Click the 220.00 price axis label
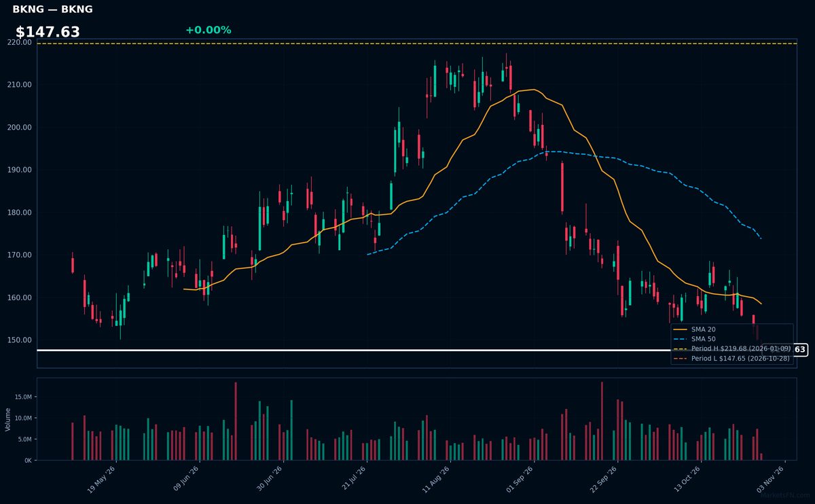Viewport: 815px width, 504px height. coord(20,42)
